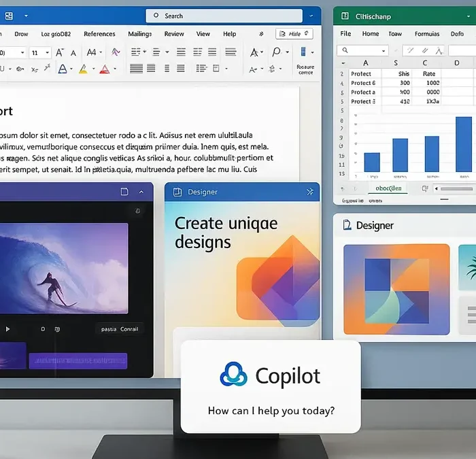Switch to the Review tab in Word
Image resolution: width=476 pixels, height=459 pixels.
coord(174,34)
